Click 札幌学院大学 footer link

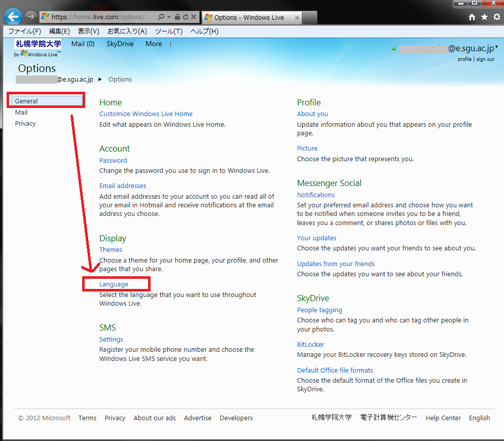[332, 417]
